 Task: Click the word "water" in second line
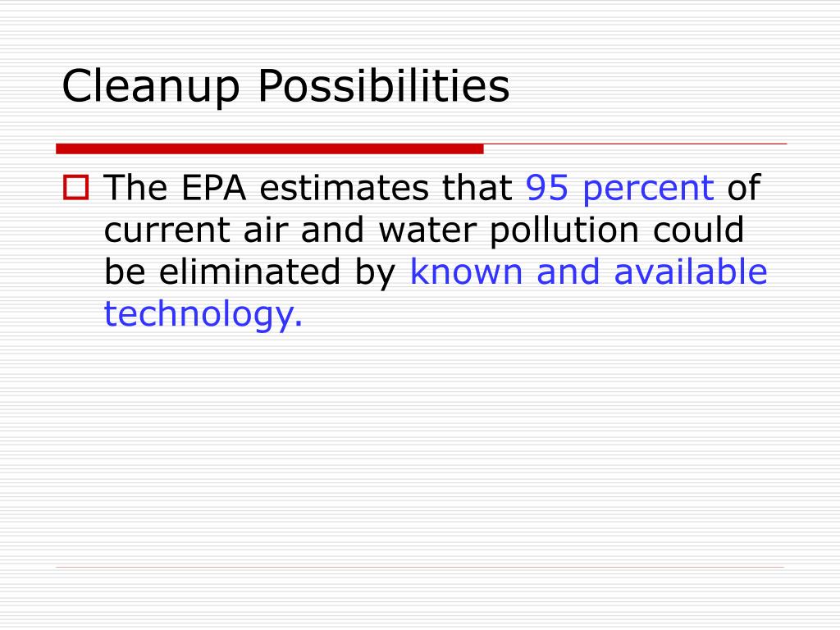[427, 231]
